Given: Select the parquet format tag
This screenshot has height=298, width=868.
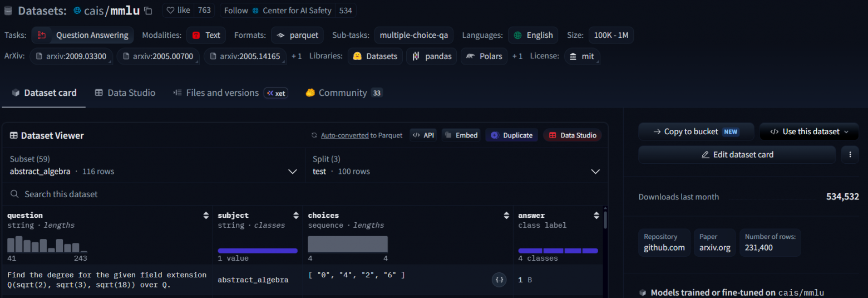Looking at the screenshot, I should coord(297,35).
